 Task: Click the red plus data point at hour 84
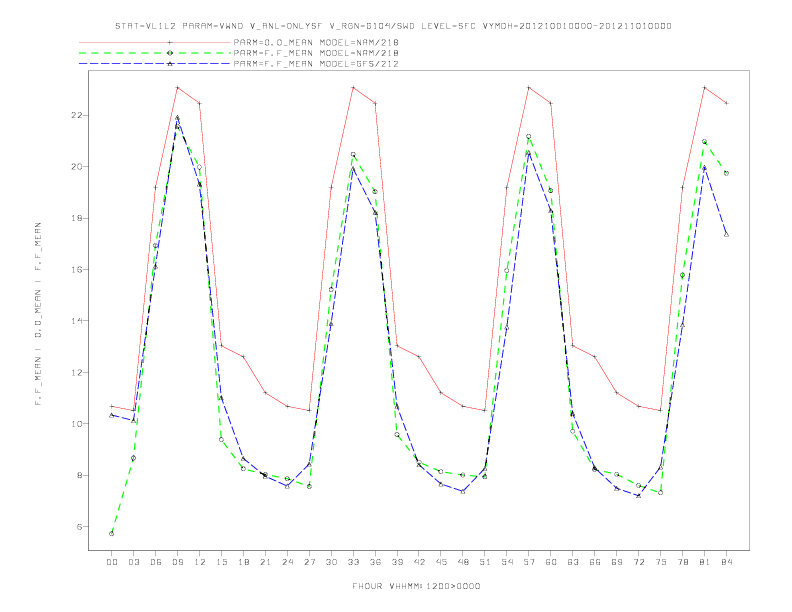pyautogui.click(x=726, y=103)
